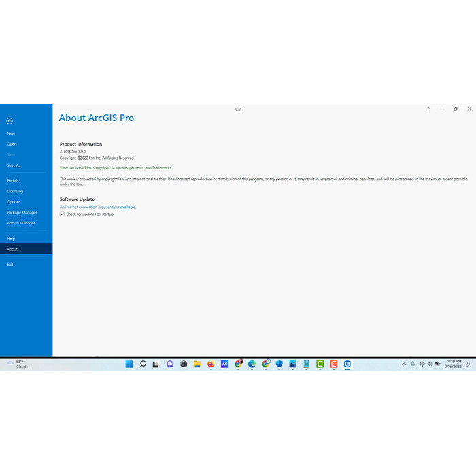Switch to ArcGIS Pro taskbar icon
This screenshot has width=476, height=476.
pyautogui.click(x=347, y=364)
